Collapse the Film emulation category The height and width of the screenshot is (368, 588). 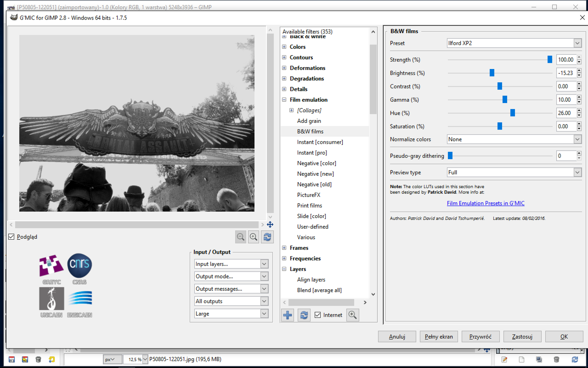tap(284, 100)
